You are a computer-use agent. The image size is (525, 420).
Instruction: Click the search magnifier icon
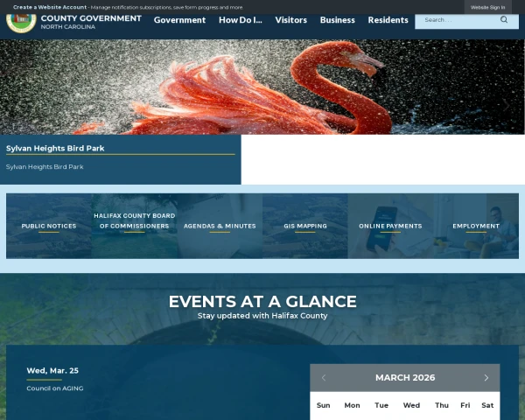click(x=504, y=19)
